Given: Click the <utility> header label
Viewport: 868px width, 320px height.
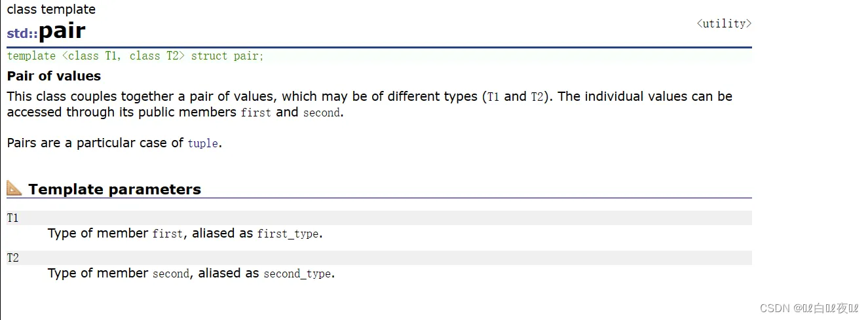Looking at the screenshot, I should [723, 24].
